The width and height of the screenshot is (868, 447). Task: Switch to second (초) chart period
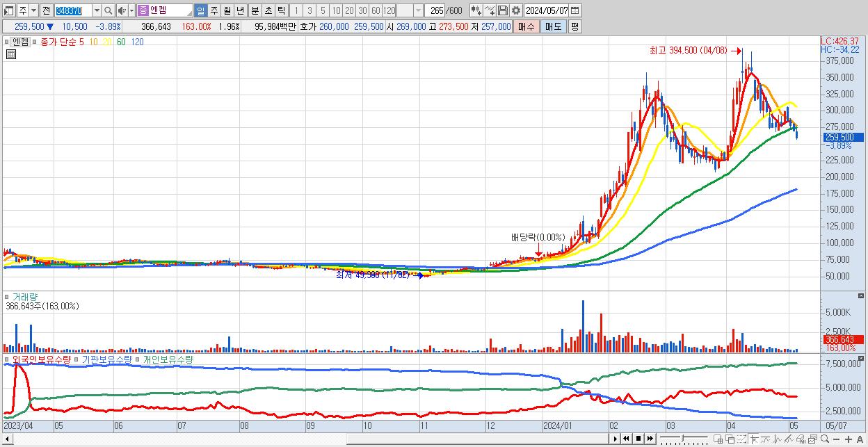[268, 10]
